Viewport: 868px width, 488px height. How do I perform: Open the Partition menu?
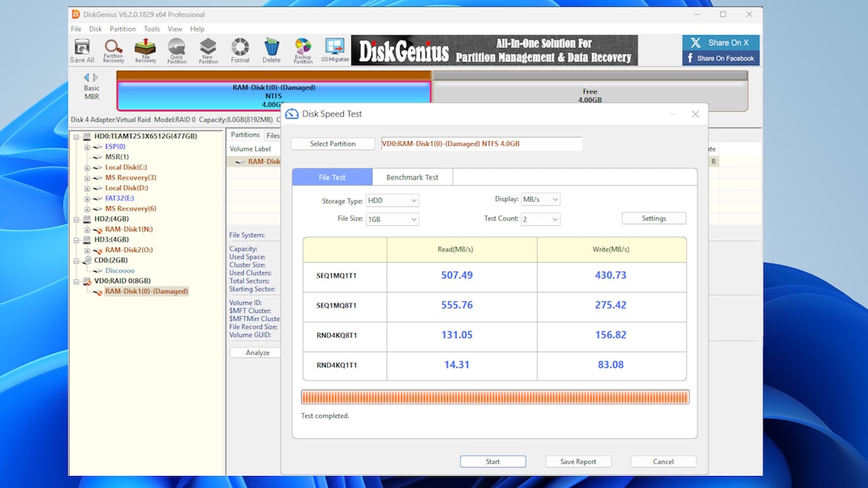pos(122,29)
